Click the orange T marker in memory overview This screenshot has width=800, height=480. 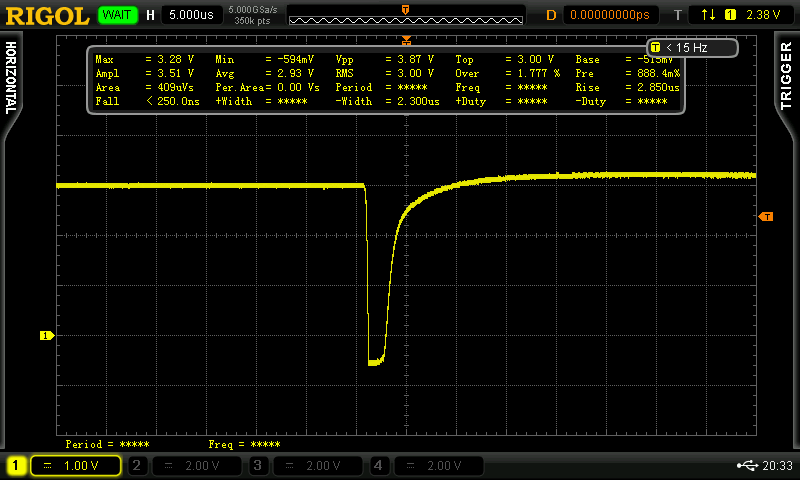[406, 10]
